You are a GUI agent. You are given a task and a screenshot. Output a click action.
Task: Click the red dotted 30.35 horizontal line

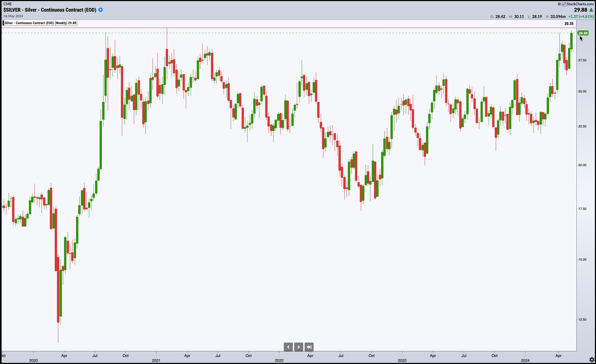point(290,28)
